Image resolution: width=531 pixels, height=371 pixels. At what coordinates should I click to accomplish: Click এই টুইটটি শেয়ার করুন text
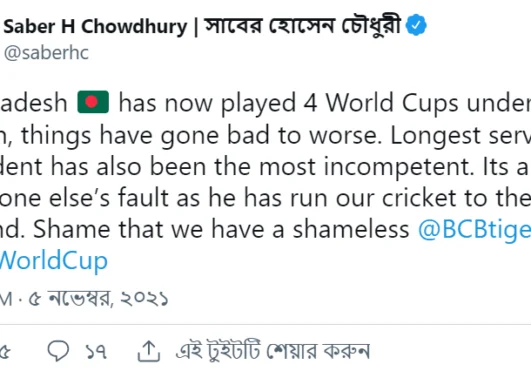(x=273, y=351)
